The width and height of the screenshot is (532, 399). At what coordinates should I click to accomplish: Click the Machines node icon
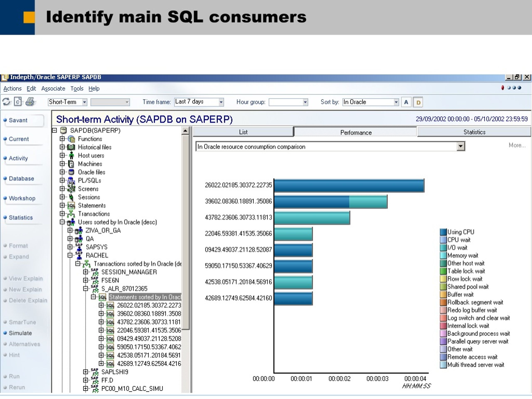tap(71, 164)
